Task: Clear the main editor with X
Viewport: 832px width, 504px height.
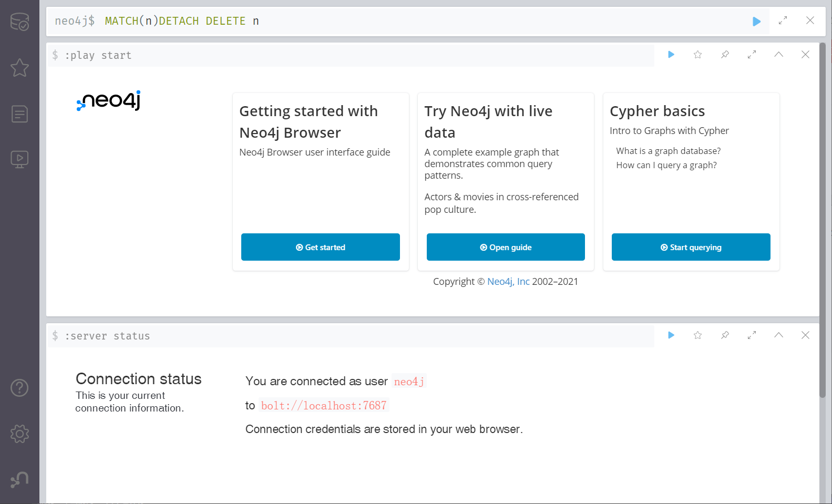Action: [x=810, y=20]
